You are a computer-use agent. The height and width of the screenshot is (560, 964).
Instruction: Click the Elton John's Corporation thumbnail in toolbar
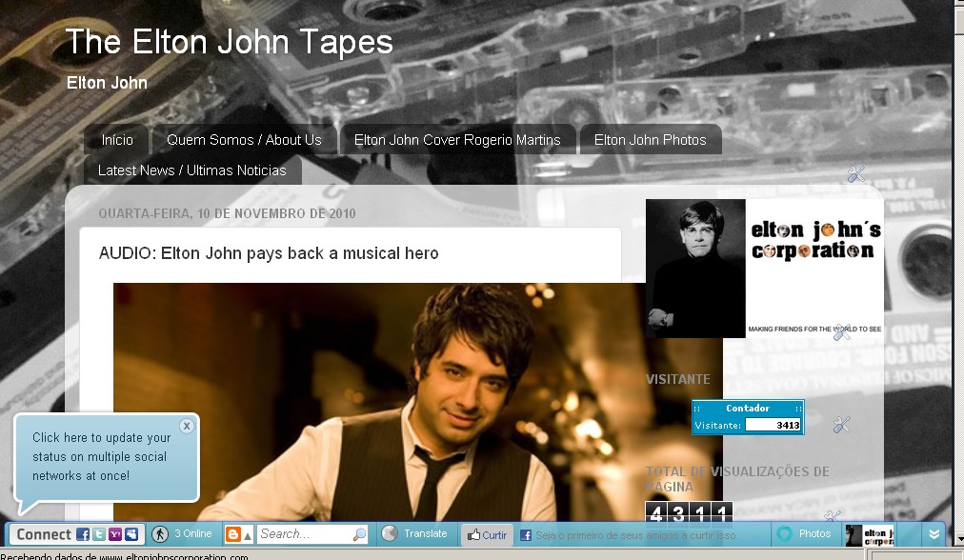pyautogui.click(x=870, y=535)
